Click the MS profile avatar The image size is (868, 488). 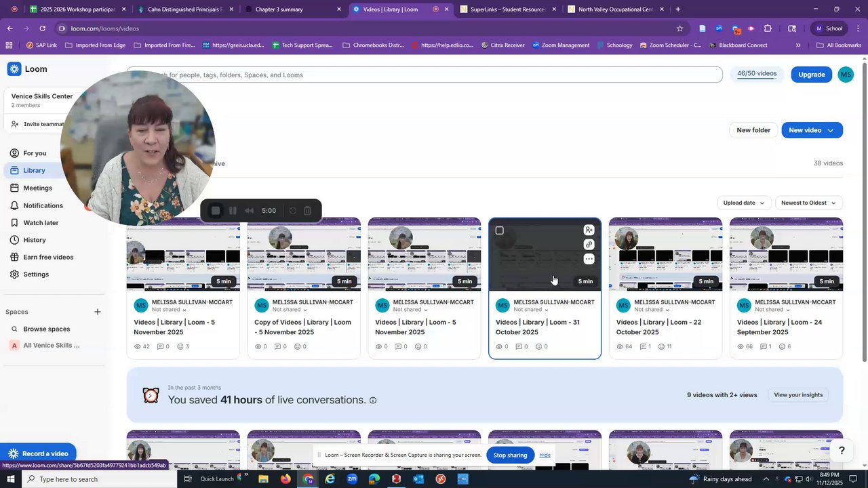(845, 75)
